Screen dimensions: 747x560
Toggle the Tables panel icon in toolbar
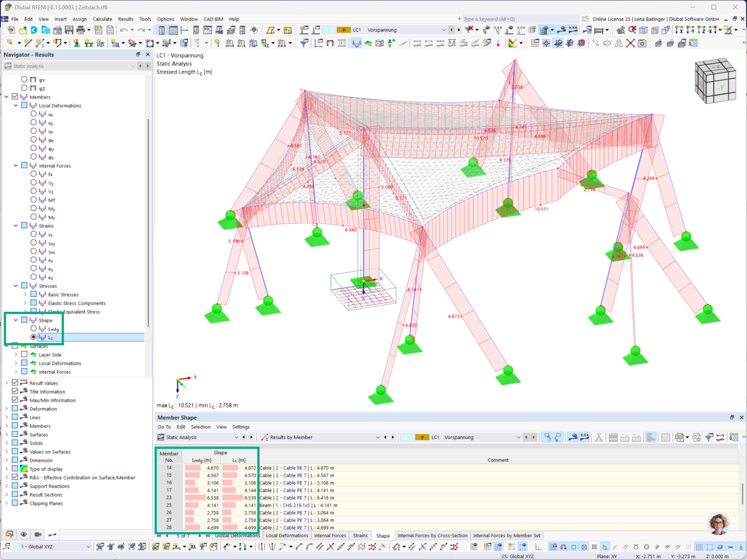point(173,30)
